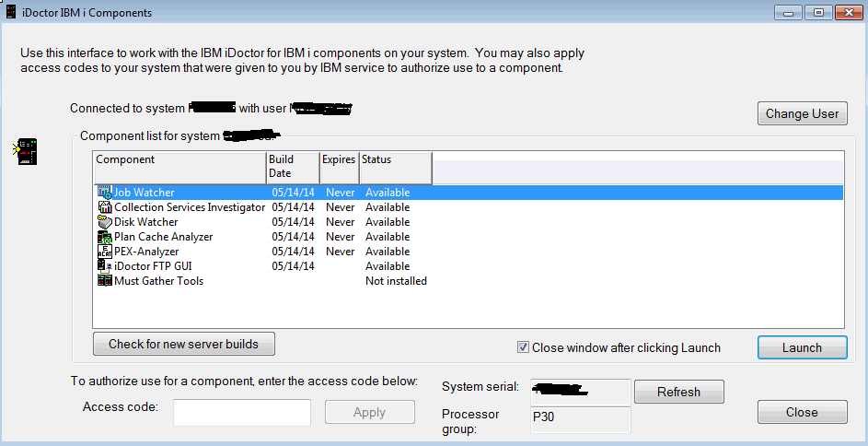Click the iDoctor server icon at left
This screenshot has height=446, width=868.
pyautogui.click(x=25, y=151)
